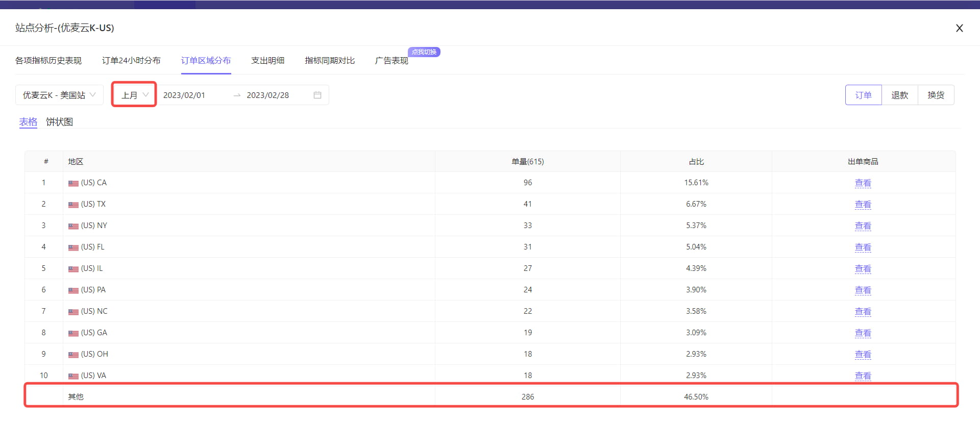Click the 其他 row label
Screen dimensions: 980x424
76,396
